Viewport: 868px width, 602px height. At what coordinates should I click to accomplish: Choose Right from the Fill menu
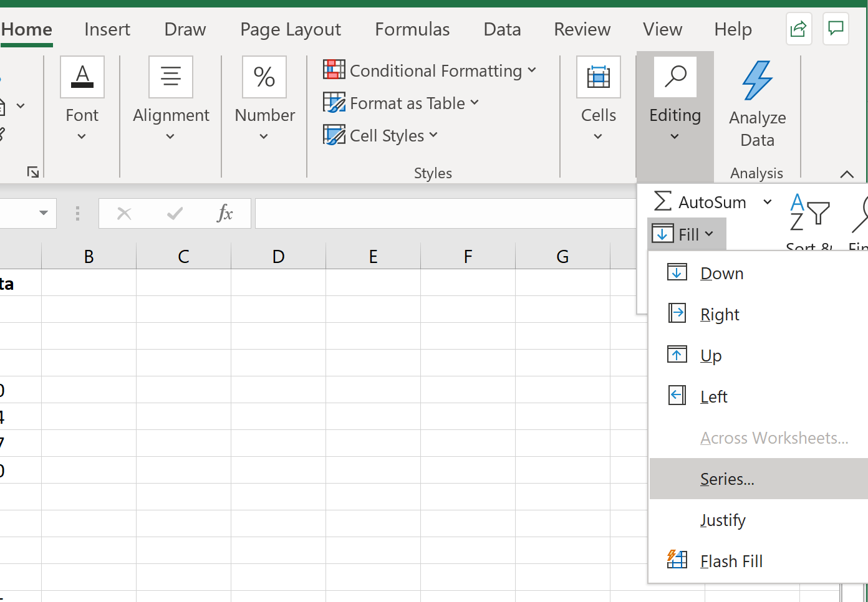[720, 314]
